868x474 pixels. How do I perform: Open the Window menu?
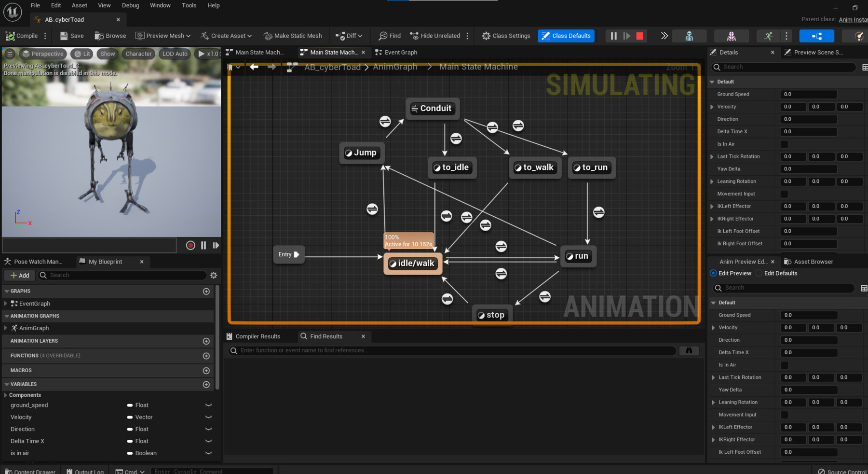(160, 5)
